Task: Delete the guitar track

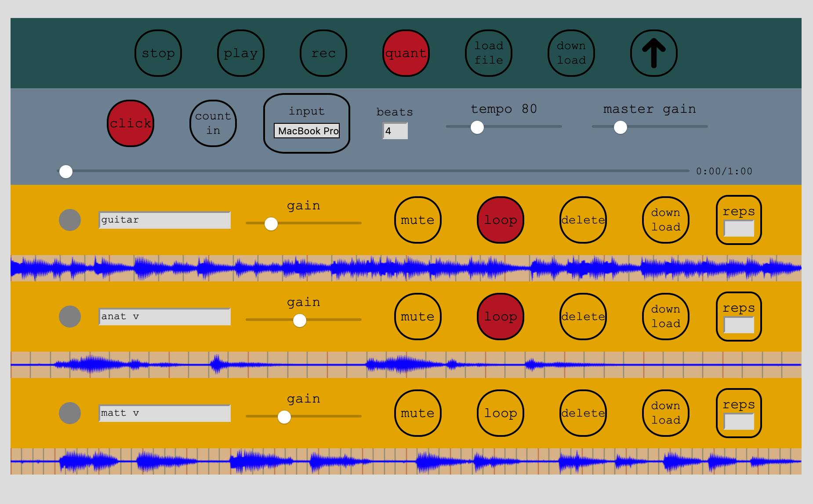Action: (x=582, y=220)
